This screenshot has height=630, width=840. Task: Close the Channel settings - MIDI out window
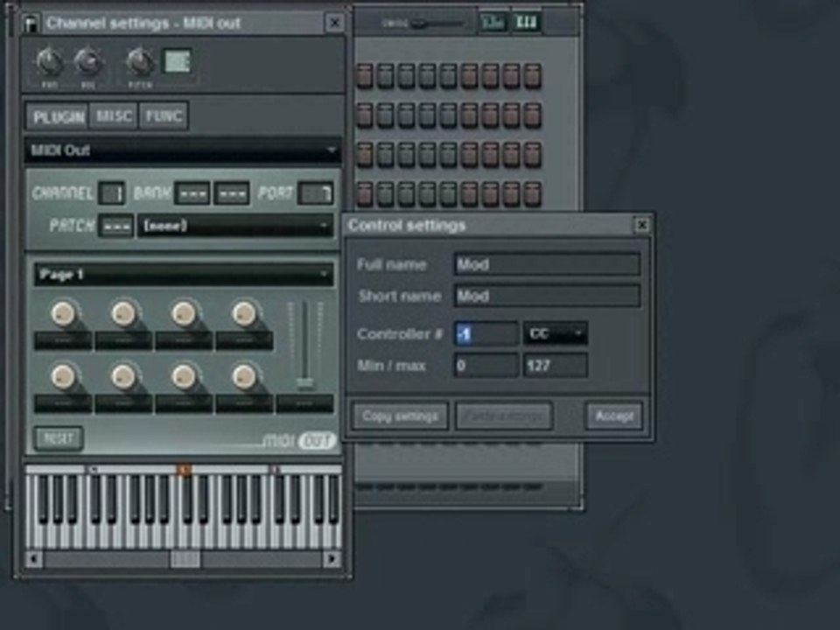(x=335, y=23)
